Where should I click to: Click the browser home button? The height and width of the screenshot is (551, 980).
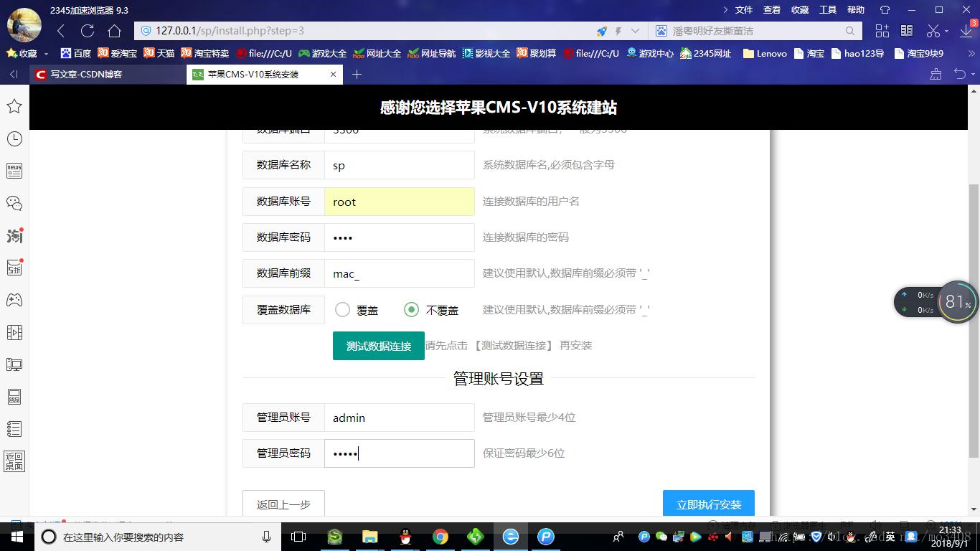tap(114, 31)
